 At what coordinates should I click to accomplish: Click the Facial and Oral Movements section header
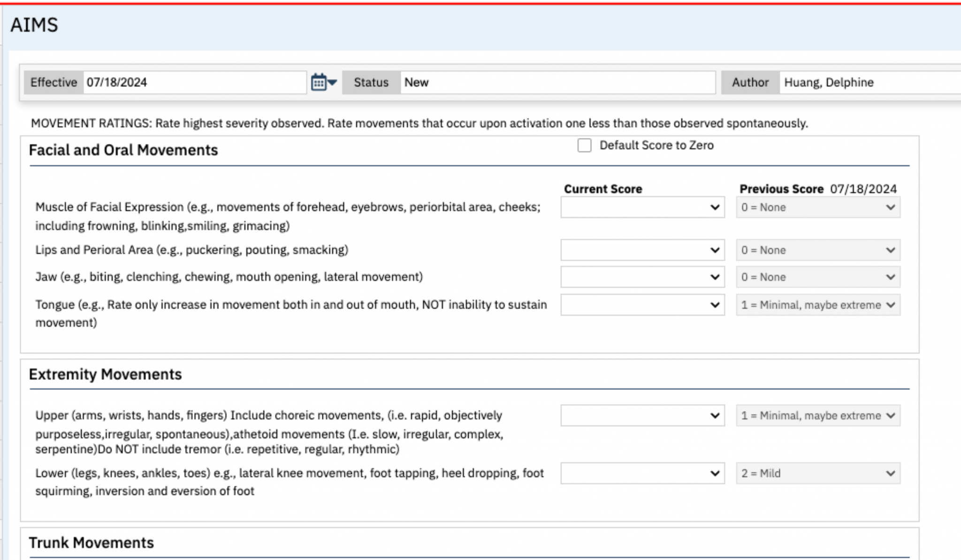pyautogui.click(x=123, y=150)
